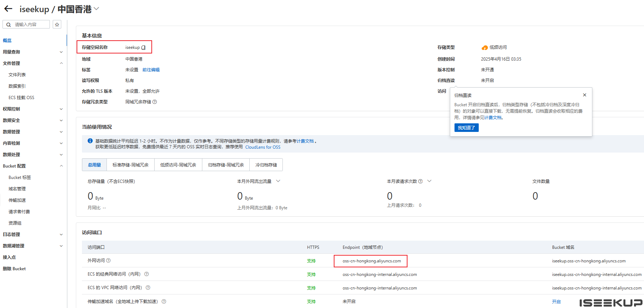This screenshot has width=644, height=308.
Task: Open 删除 Bucket in the sidebar
Action: coord(14,269)
